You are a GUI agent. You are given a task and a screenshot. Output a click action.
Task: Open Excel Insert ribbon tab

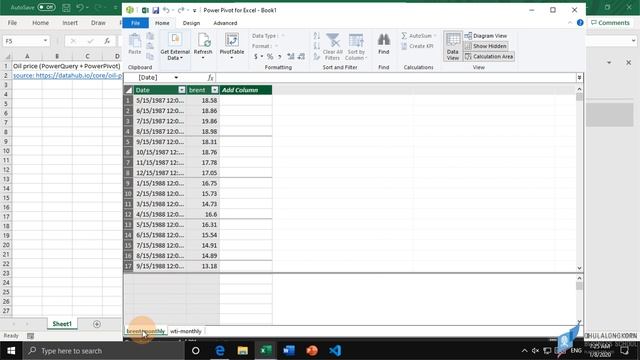pyautogui.click(x=70, y=23)
